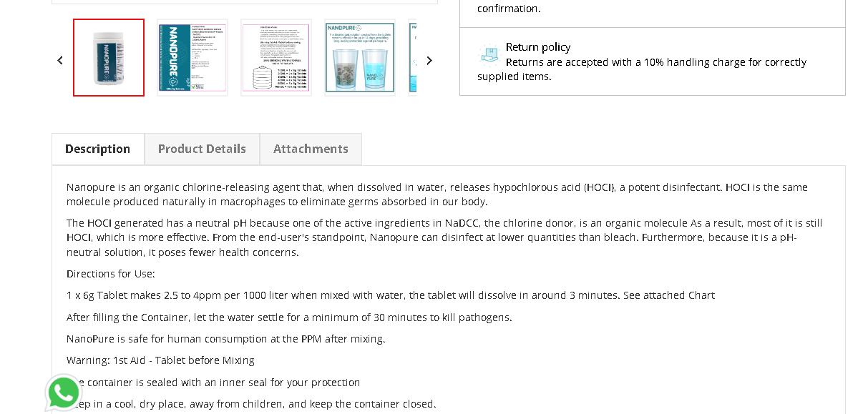Click the 10% handling charge returns text
This screenshot has height=414, width=868.
click(x=642, y=69)
